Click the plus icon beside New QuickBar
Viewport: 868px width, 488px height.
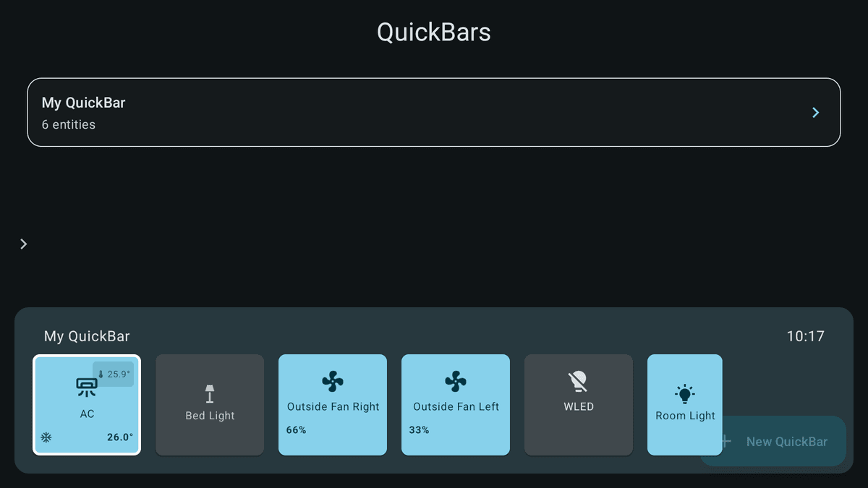726,441
